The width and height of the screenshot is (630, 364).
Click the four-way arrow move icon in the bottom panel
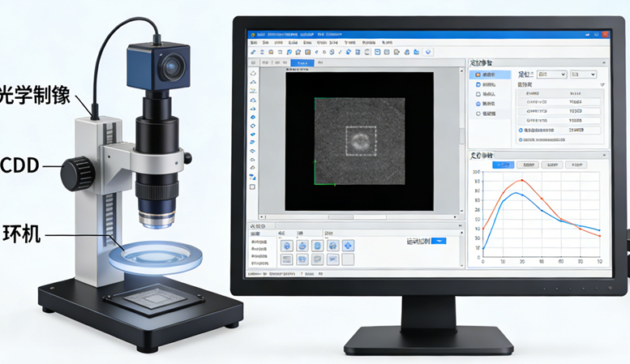click(348, 245)
